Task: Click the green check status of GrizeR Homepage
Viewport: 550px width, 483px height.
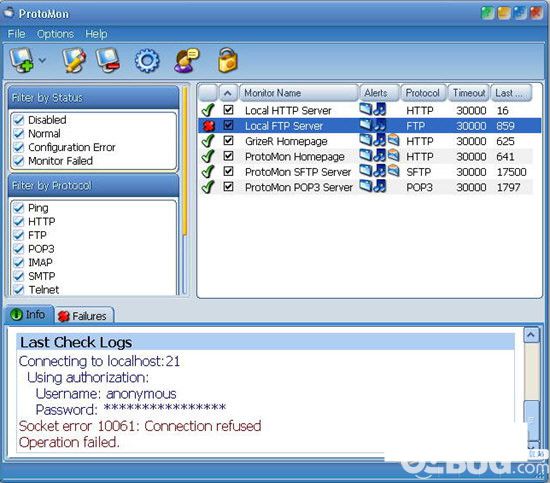Action: coord(208,141)
